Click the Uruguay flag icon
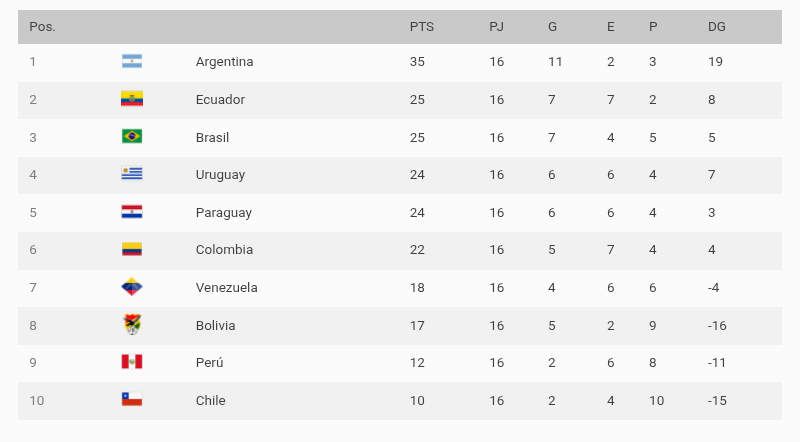 tap(132, 174)
